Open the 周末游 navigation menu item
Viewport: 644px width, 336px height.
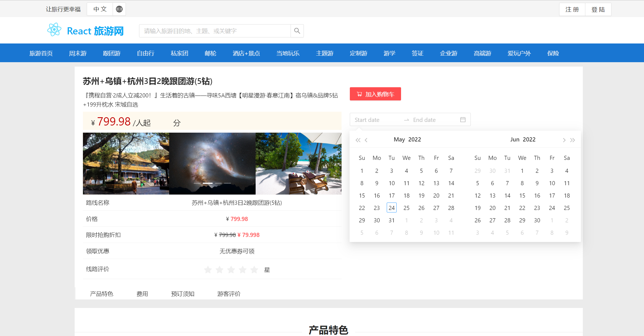click(x=78, y=53)
